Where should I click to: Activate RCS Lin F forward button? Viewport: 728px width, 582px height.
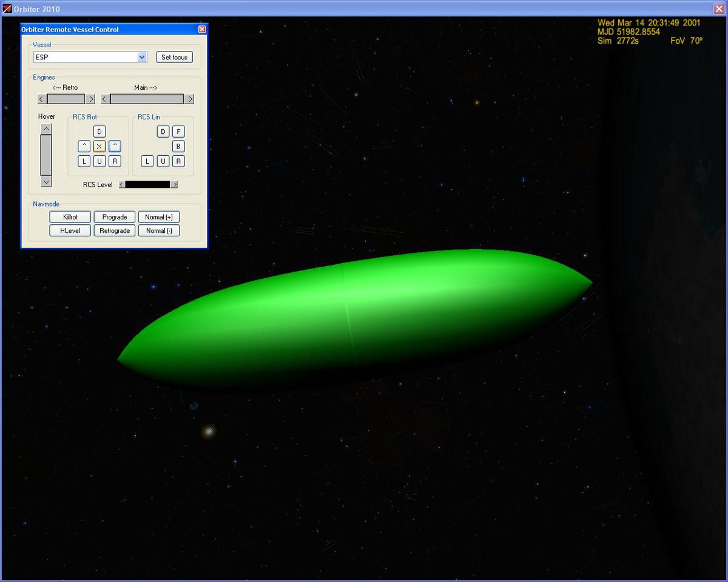point(178,132)
